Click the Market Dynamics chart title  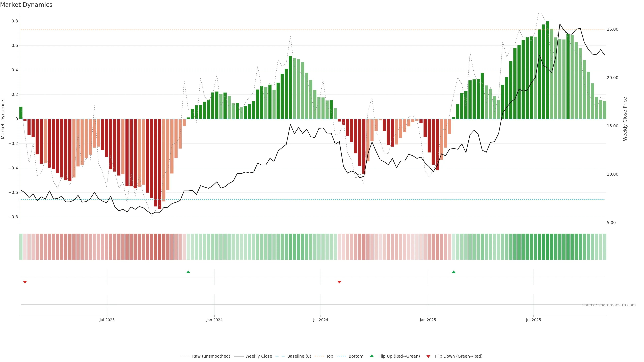pyautogui.click(x=26, y=5)
